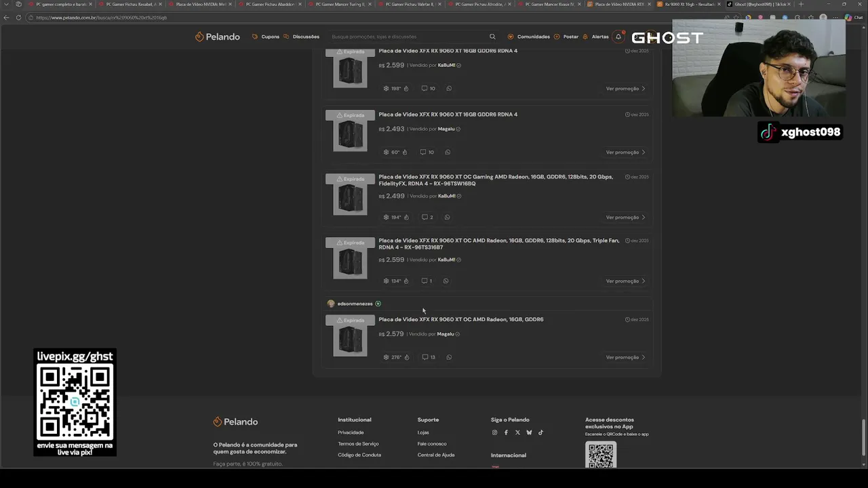This screenshot has width=868, height=488.
Task: Click the notification bell icon
Action: click(x=618, y=37)
